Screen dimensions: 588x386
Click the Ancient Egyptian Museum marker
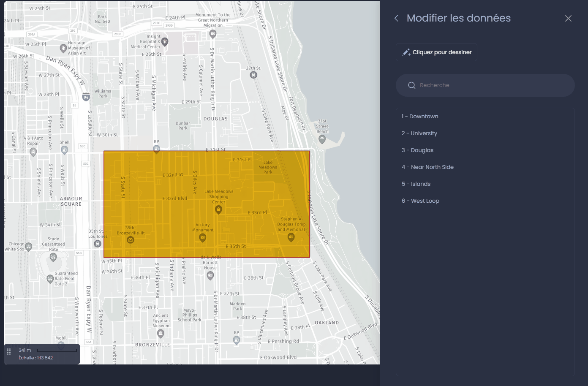pyautogui.click(x=161, y=334)
